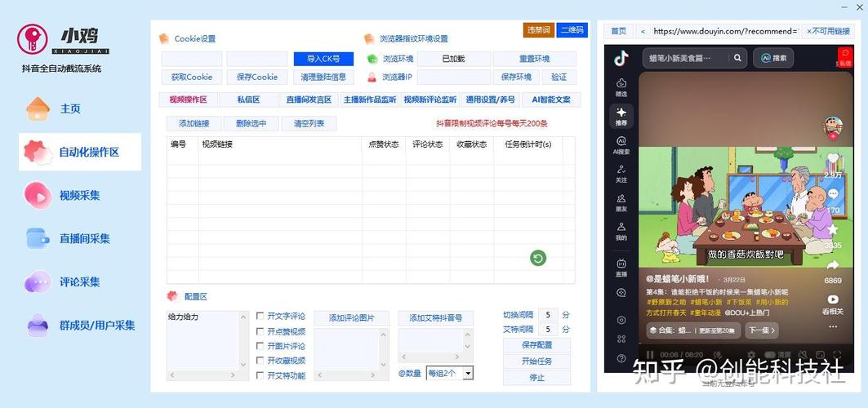868x408 pixels.
Task: Click the star favorite icon on the video
Action: coord(833,230)
